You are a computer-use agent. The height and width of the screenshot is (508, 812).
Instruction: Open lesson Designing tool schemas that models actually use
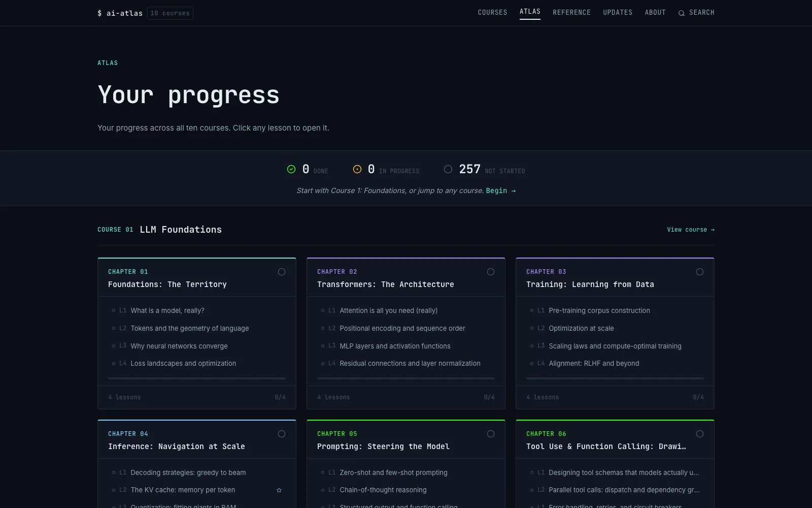[615, 472]
